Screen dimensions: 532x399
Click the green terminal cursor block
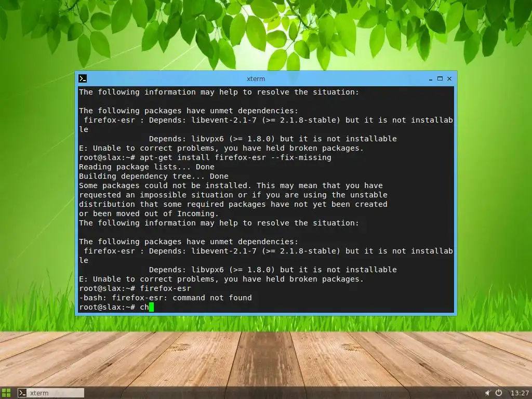[151, 307]
